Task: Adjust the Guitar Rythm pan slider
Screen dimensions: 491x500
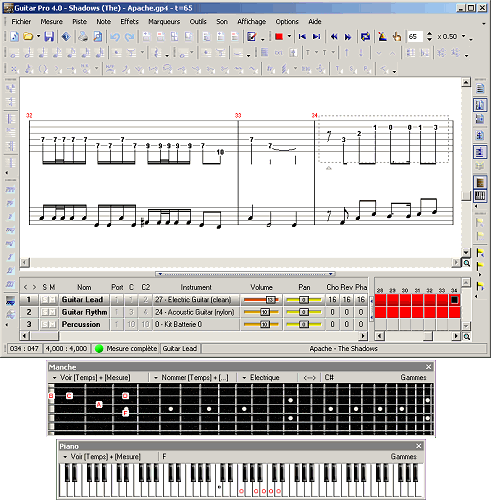Action: click(x=304, y=312)
